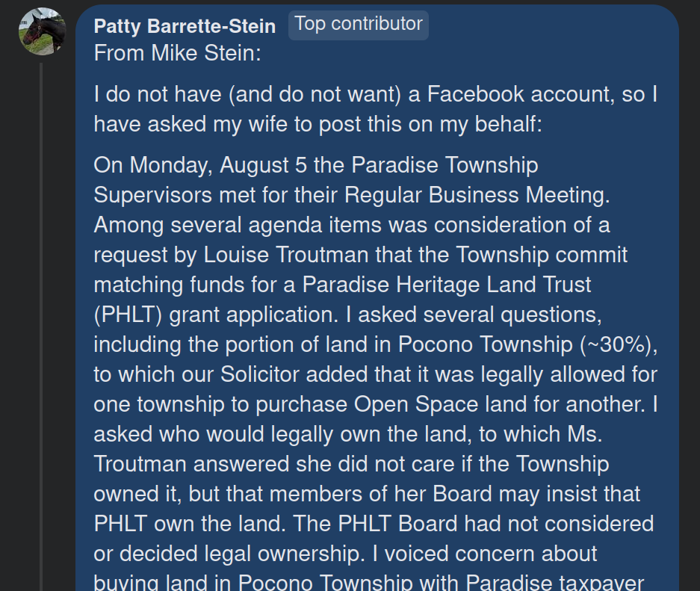Click Patty Barrette-Stein's profile picture
Viewport: 700px width, 591px height.
(42, 31)
